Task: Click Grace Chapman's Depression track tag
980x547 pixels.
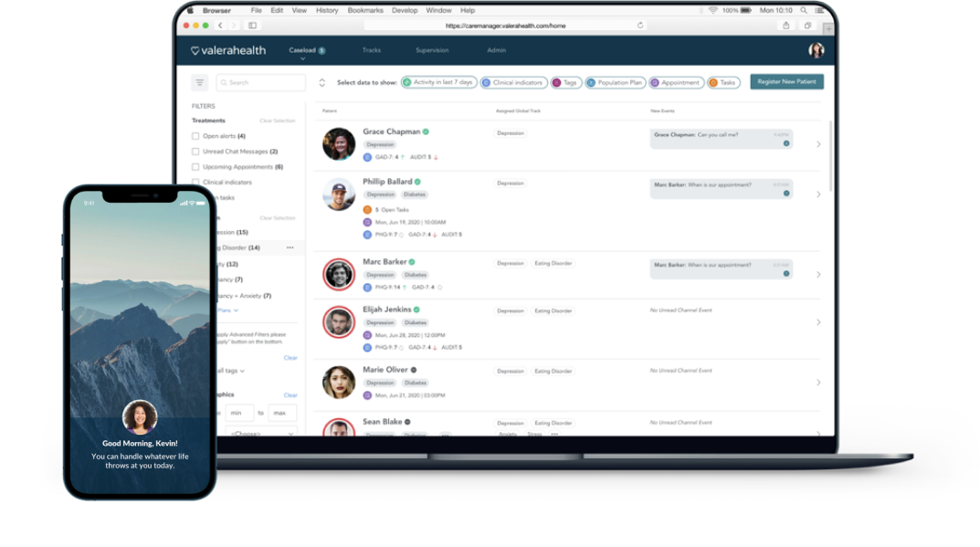Action: [511, 133]
